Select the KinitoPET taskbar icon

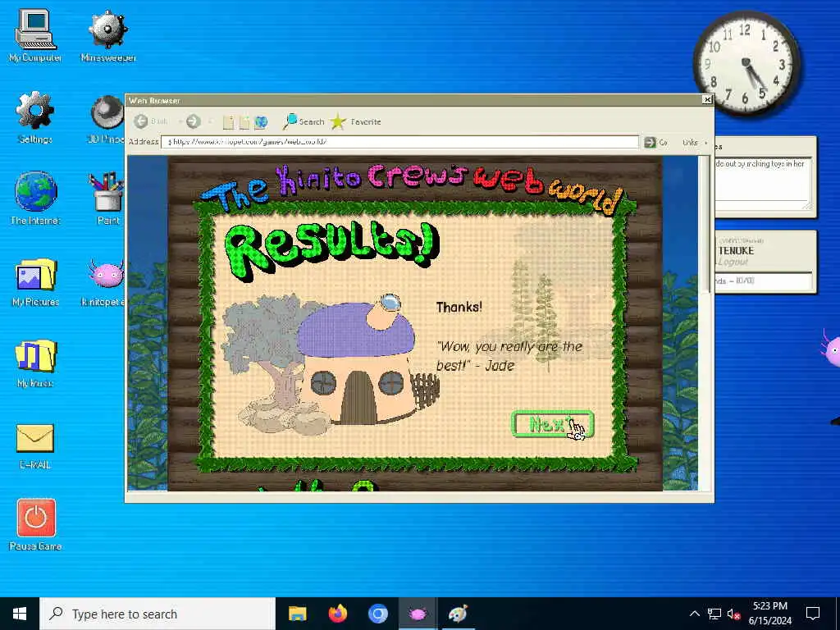[x=418, y=614]
